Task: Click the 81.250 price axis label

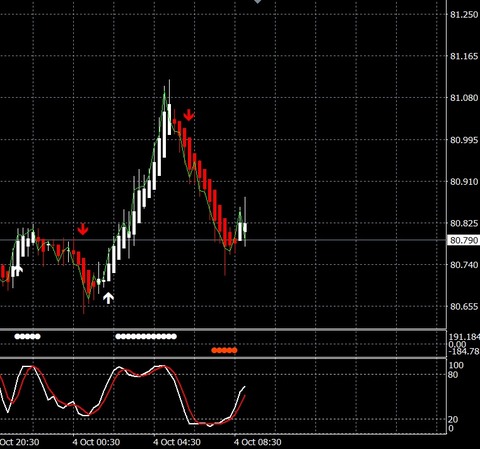Action: [x=464, y=14]
